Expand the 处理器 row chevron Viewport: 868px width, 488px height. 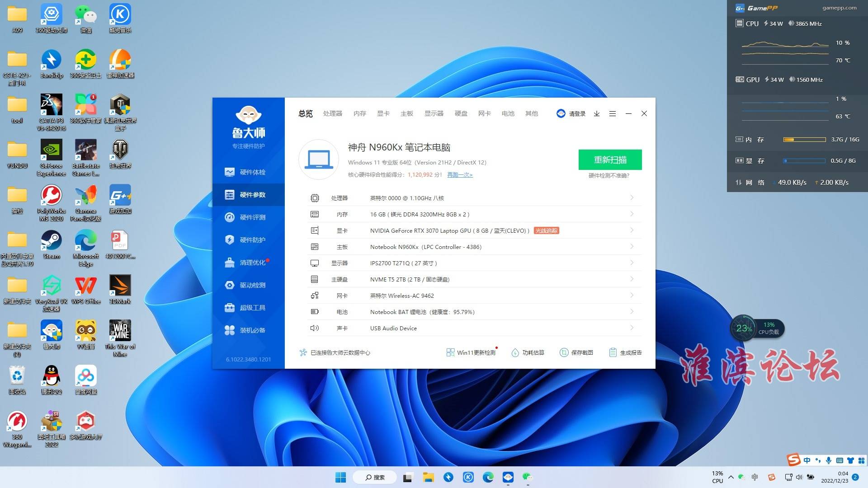[x=632, y=197]
